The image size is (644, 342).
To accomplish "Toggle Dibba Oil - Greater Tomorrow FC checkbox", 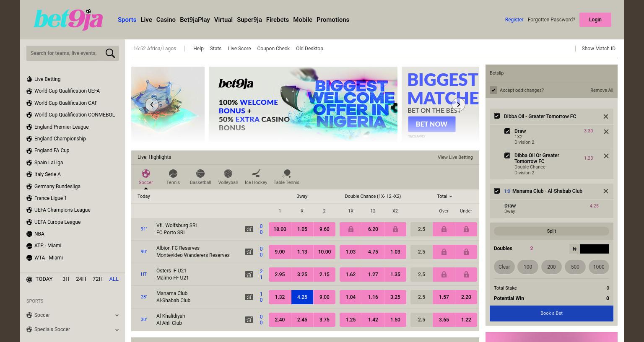I will click(x=497, y=116).
